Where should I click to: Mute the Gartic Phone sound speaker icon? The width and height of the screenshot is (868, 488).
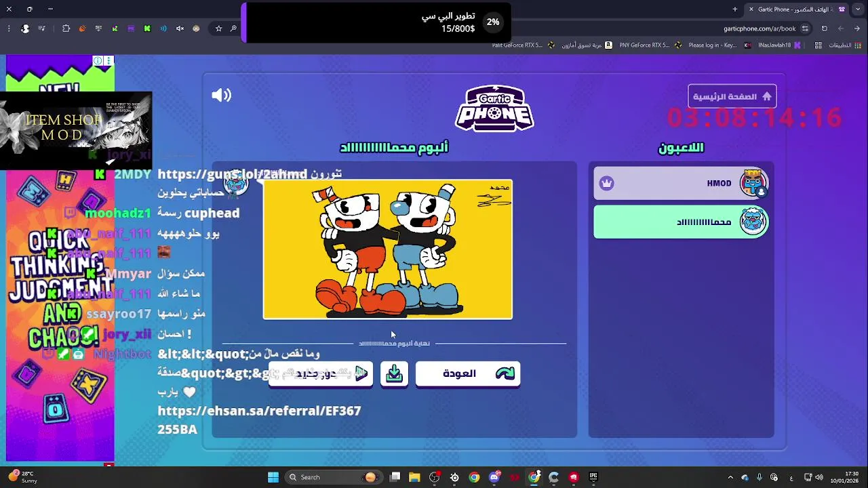pos(221,96)
